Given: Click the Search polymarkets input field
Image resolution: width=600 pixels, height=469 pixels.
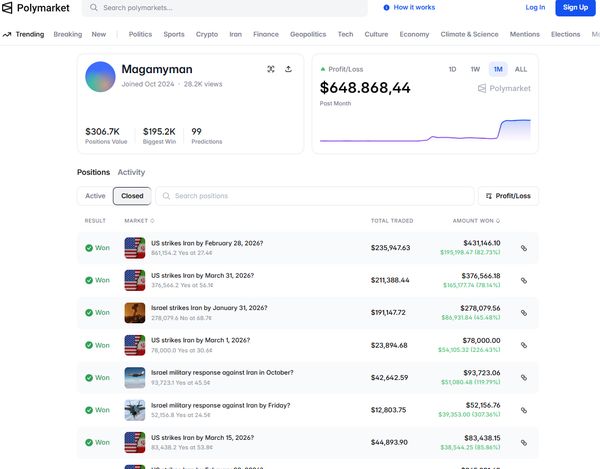Looking at the screenshot, I should pyautogui.click(x=225, y=8).
